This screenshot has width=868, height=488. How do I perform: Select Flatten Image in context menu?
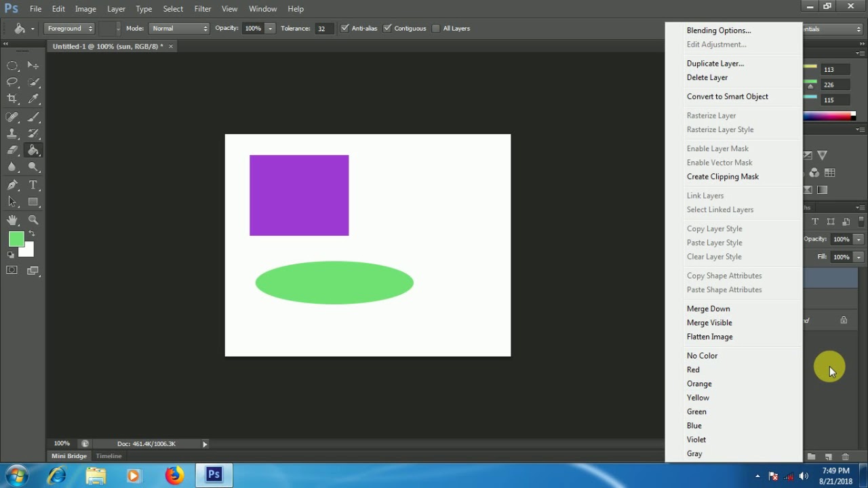(710, 337)
